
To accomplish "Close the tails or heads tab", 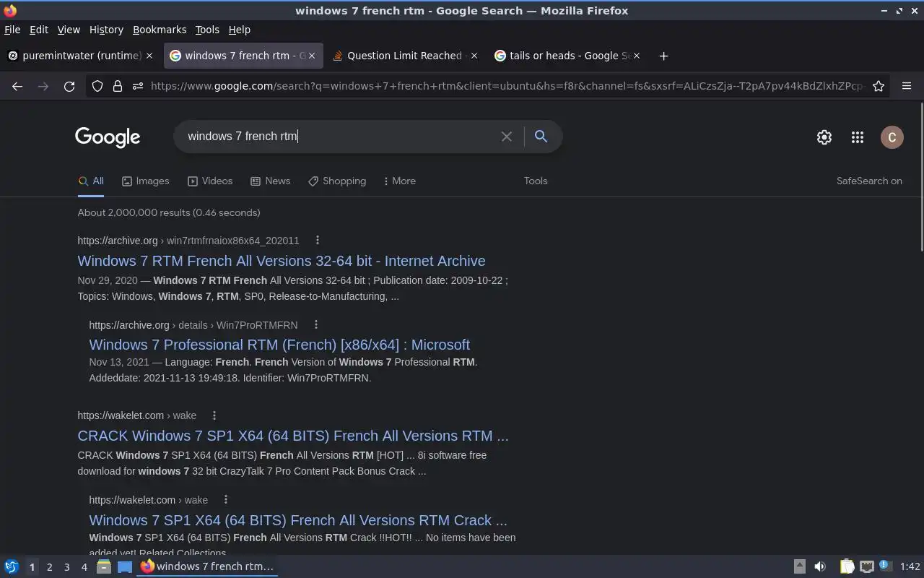I will pyautogui.click(x=637, y=56).
